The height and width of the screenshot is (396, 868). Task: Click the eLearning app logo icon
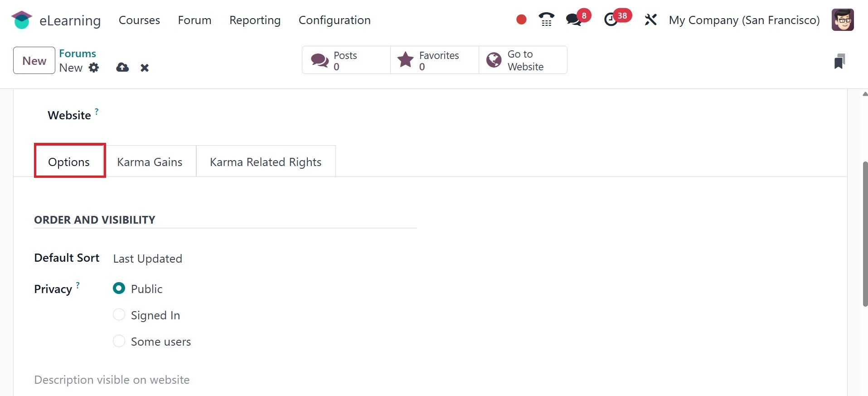21,20
